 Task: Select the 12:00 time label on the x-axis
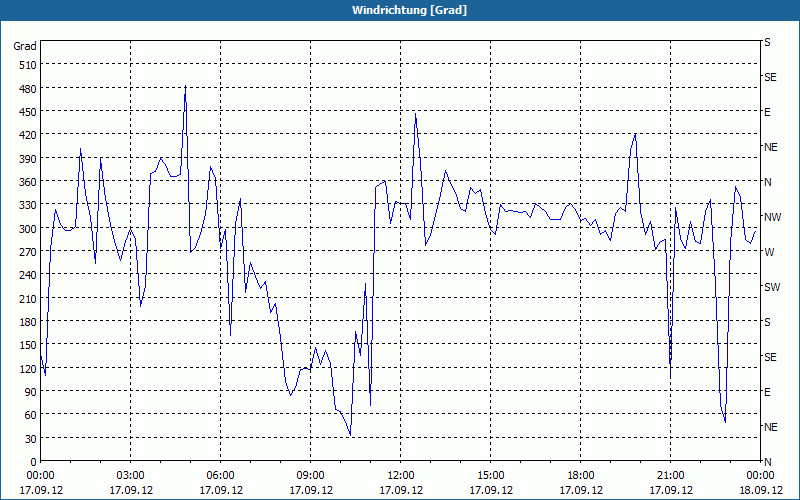[401, 476]
